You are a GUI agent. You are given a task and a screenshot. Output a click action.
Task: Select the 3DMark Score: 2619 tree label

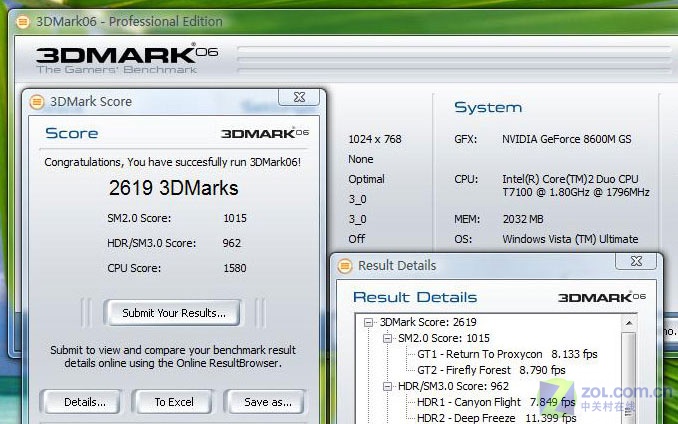(x=428, y=322)
